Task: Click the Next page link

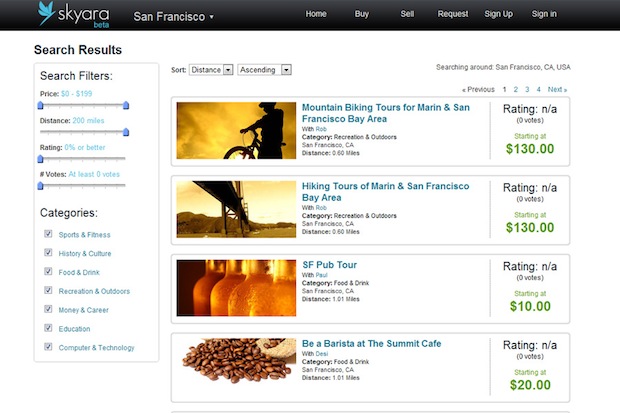Action: click(x=557, y=89)
